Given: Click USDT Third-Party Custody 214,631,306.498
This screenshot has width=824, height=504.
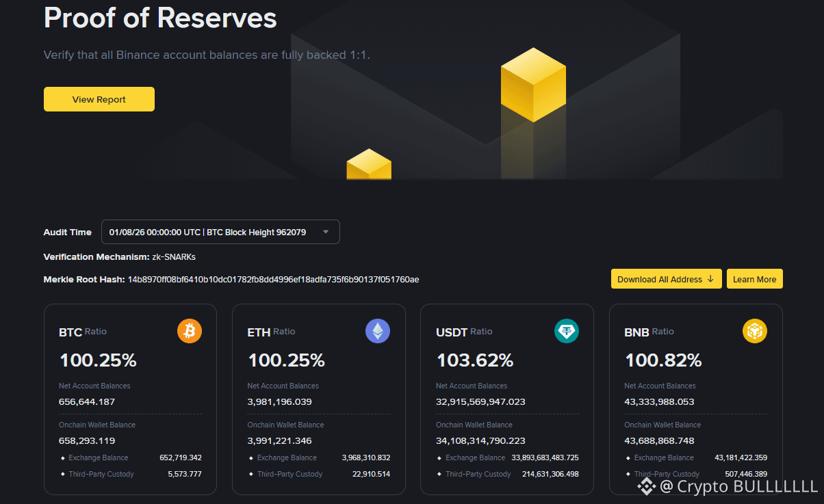Looking at the screenshot, I should pos(550,474).
